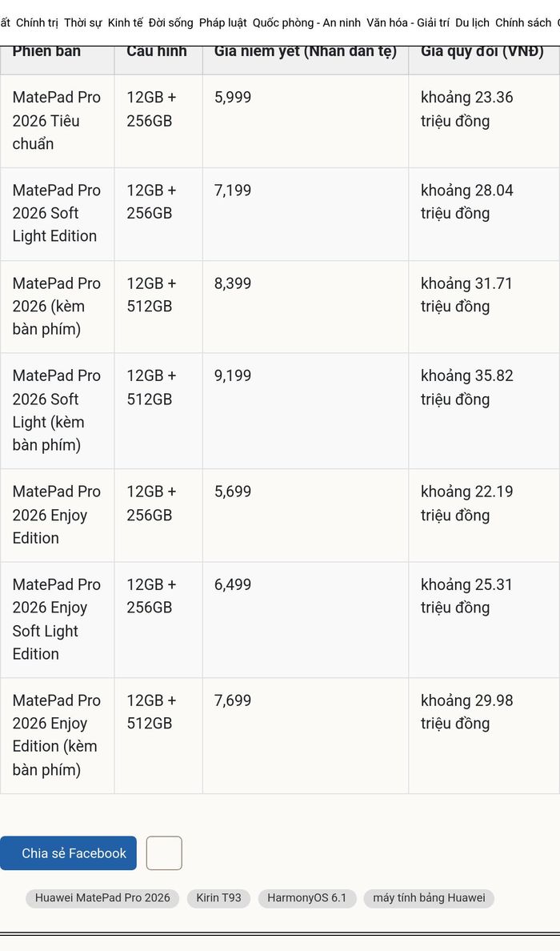This screenshot has height=951, width=560.
Task: Select the Chính sách menu item
Action: click(x=523, y=23)
